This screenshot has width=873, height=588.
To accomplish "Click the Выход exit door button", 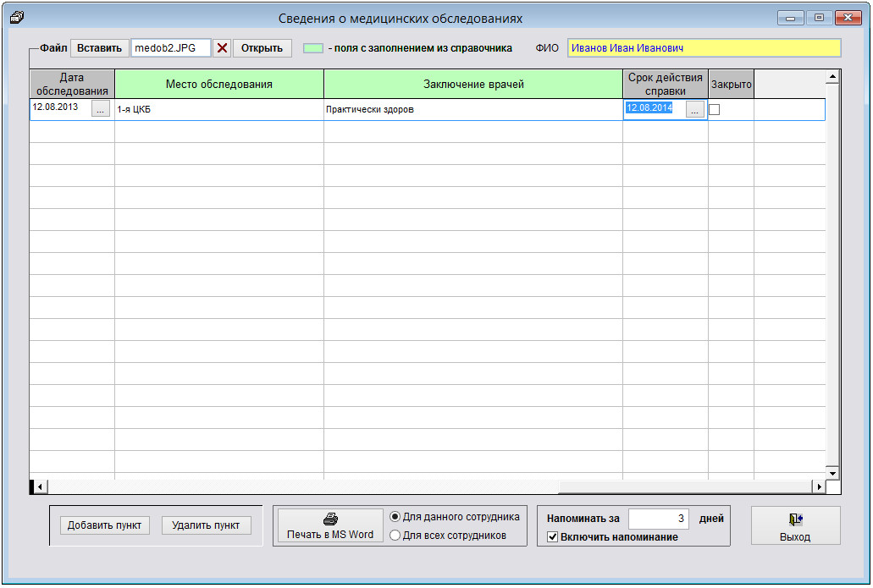I will point(795,525).
